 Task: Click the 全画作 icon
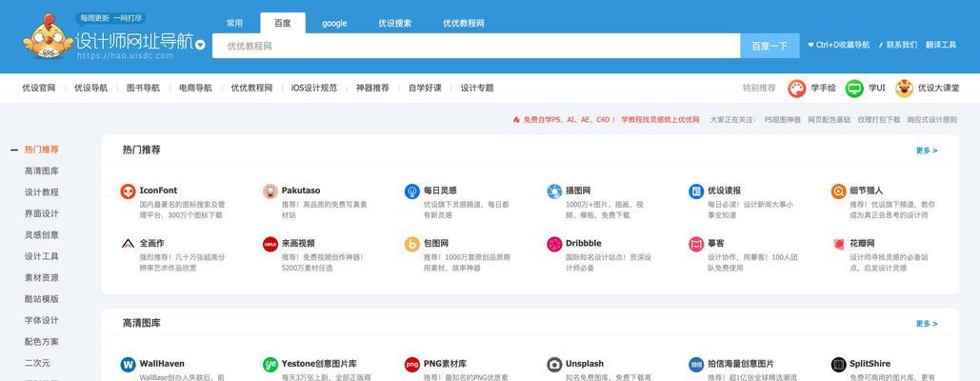[x=129, y=244]
